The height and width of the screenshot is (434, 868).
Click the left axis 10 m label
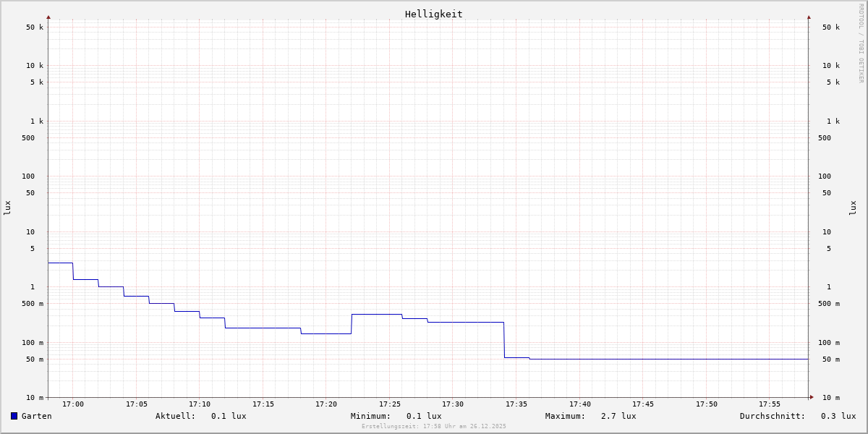(x=35, y=398)
